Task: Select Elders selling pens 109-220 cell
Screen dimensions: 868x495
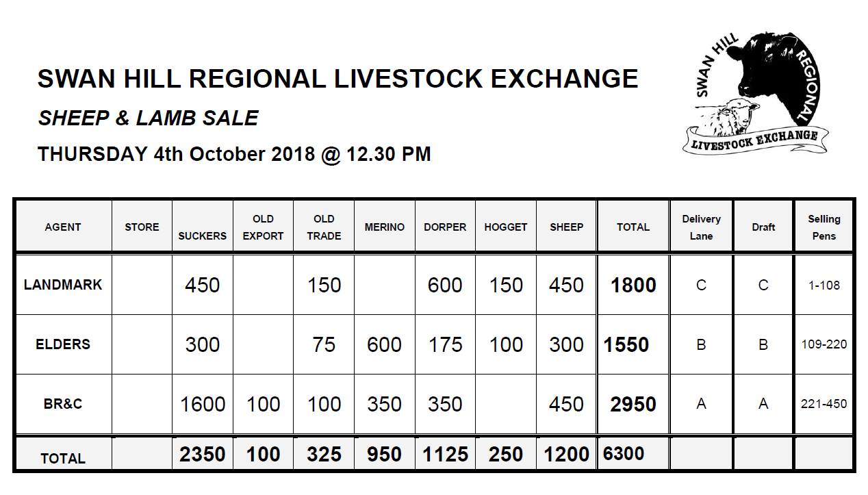Action: click(x=824, y=344)
